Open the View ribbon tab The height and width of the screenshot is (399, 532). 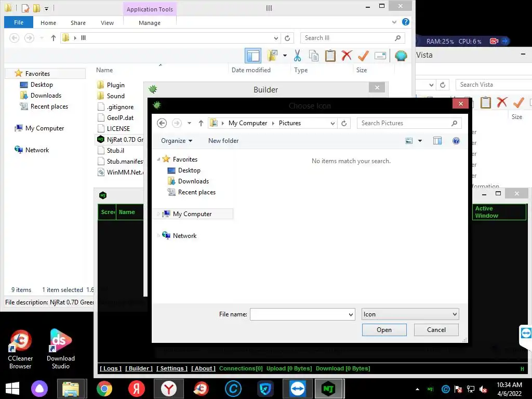[107, 23]
